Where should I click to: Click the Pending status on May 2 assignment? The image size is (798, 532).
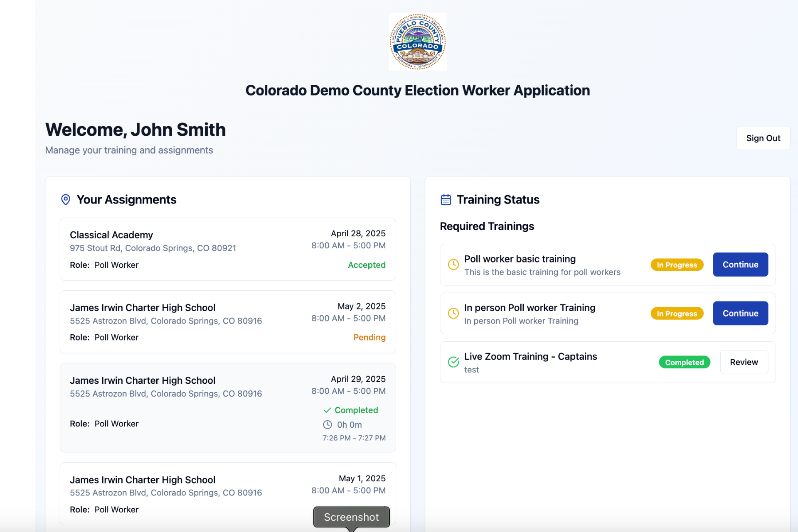[369, 338]
